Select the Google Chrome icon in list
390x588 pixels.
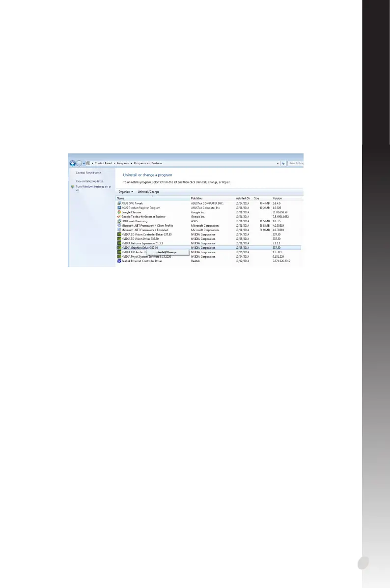119,212
